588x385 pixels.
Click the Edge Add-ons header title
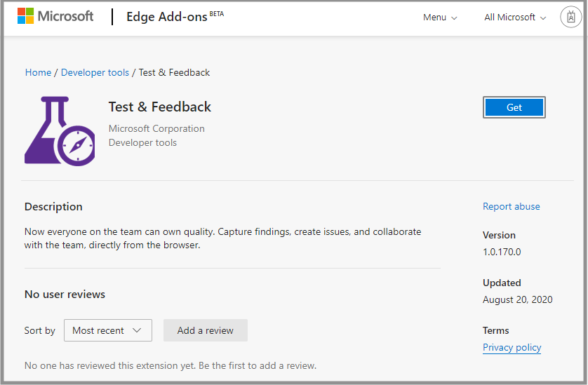166,18
